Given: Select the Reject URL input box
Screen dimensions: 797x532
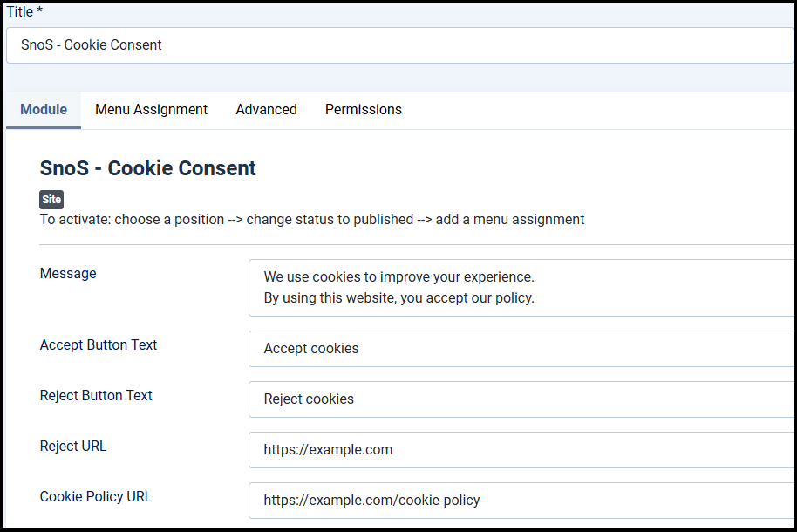Looking at the screenshot, I should tap(521, 450).
